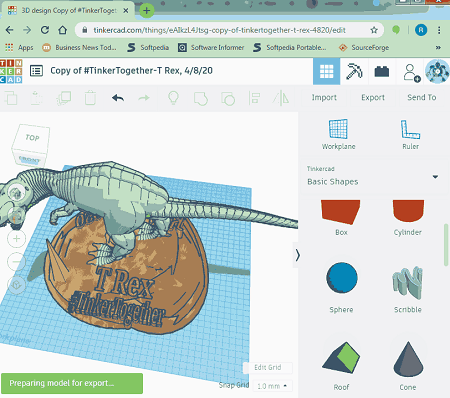The height and width of the screenshot is (398, 450).
Task: Toggle the show-all lightbulb icon
Action: click(x=173, y=98)
